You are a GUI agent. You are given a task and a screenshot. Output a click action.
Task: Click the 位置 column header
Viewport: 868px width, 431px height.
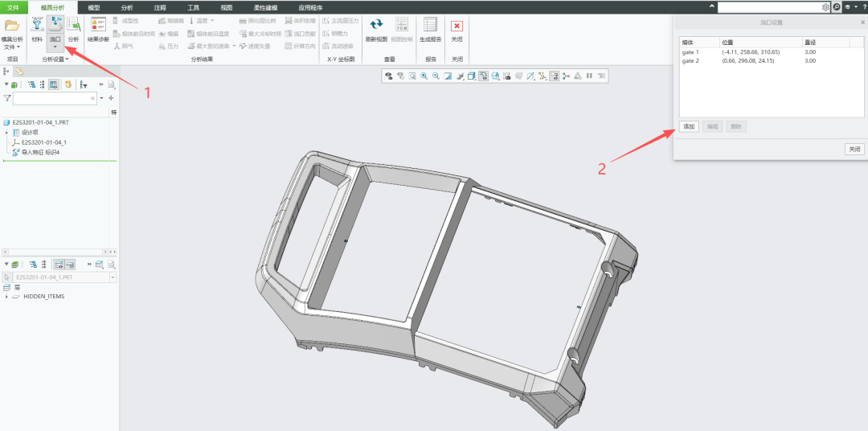tap(760, 42)
